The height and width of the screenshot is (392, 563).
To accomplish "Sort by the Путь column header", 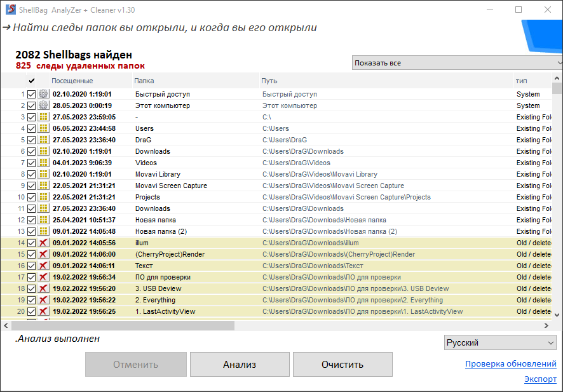I will (x=269, y=81).
